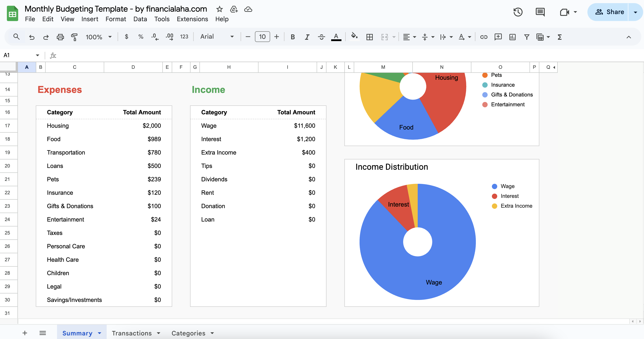Open the functions sigma menu
644x339 pixels.
pyautogui.click(x=560, y=37)
